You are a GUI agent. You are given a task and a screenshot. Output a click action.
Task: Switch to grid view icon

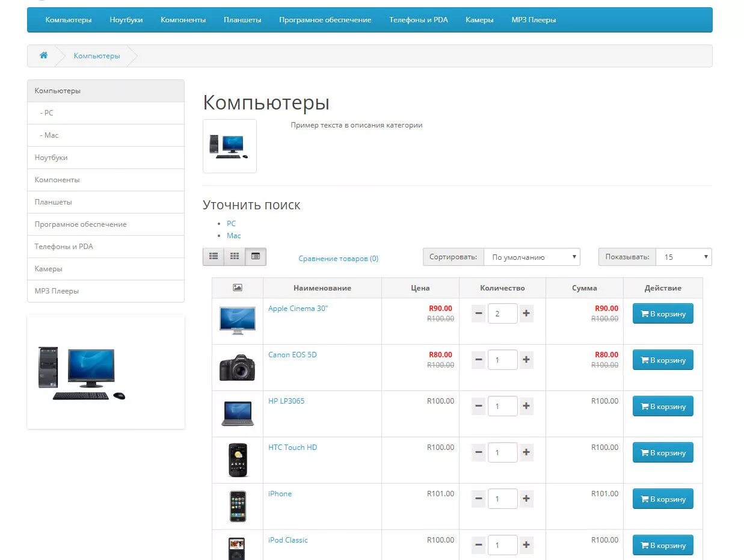(x=235, y=256)
